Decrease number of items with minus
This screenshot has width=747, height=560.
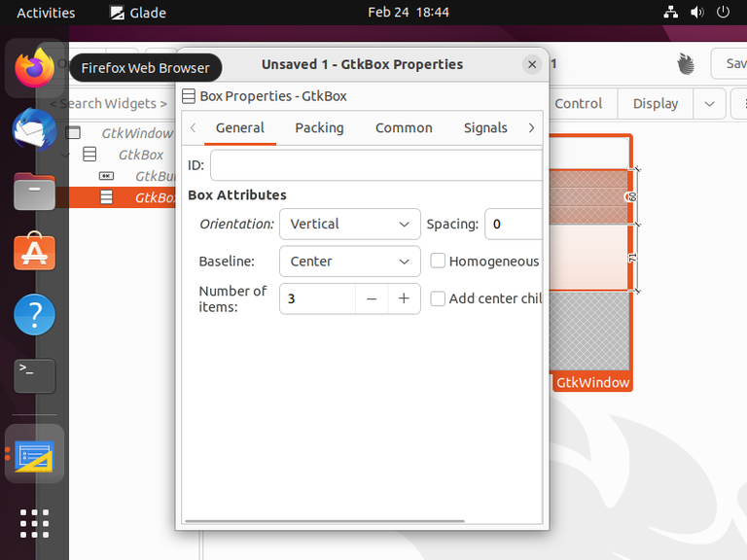click(372, 298)
